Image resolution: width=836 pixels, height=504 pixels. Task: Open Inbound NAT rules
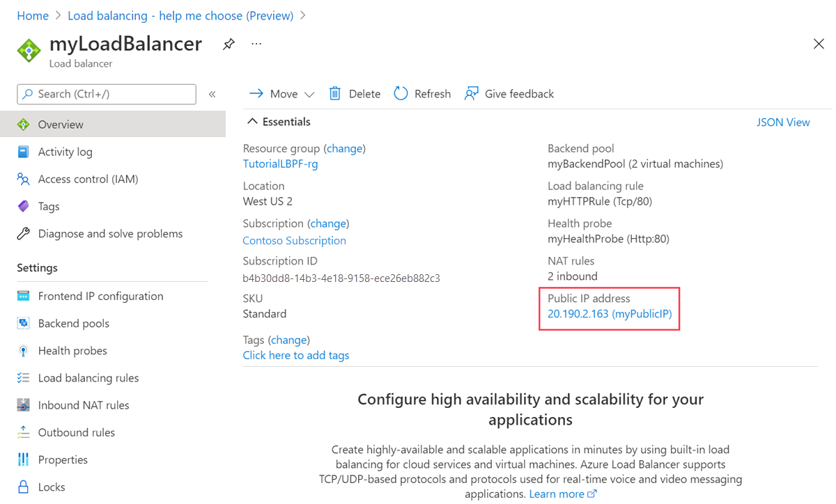click(x=82, y=404)
